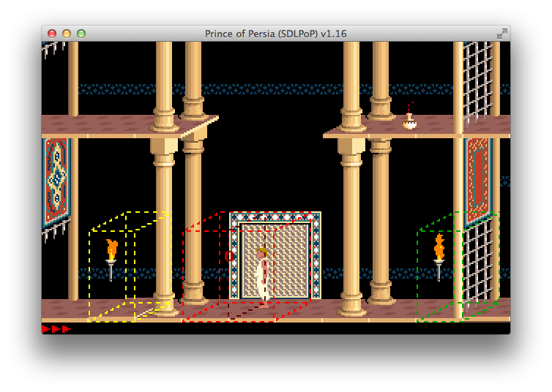This screenshot has width=552, height=392.
Task: Click the red health triangles at bottom left
Action: click(56, 329)
